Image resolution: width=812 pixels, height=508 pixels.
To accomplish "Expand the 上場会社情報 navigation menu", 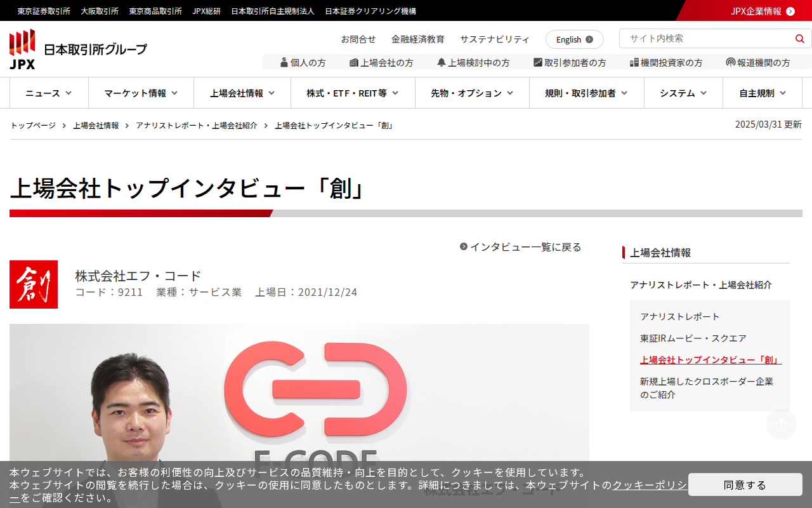I will (x=242, y=93).
